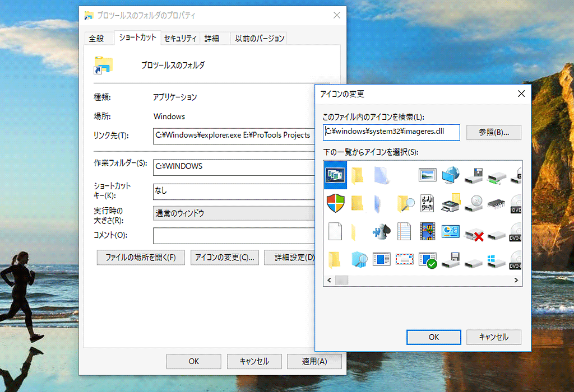Click the large shortcut folder icon in properties
This screenshot has width=574, height=392.
(103, 65)
